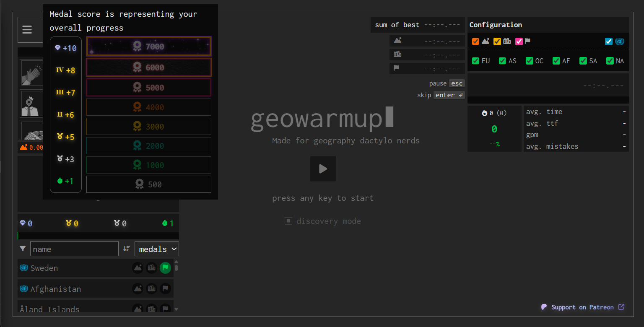
Task: Toggle the blue UN members checkbox
Action: point(609,41)
